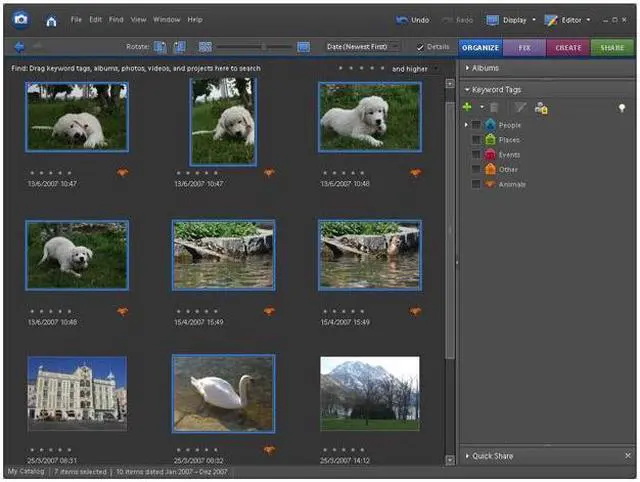Click the green plus new tag icon
Screen dimensions: 640x482
[x=467, y=107]
